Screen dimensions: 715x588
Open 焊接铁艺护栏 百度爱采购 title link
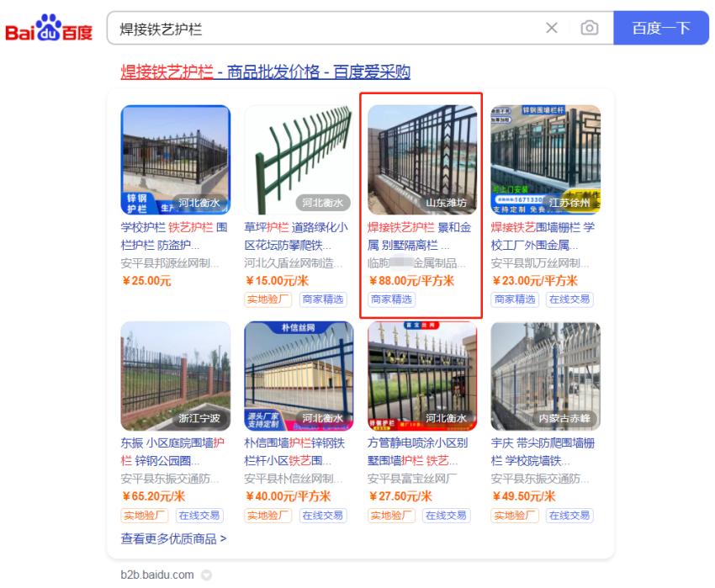265,72
